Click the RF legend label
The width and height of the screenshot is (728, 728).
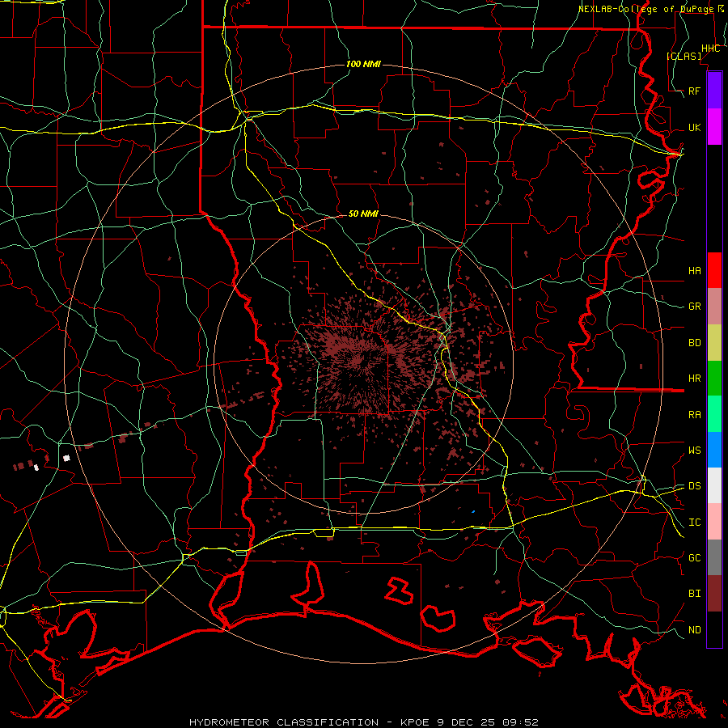click(x=695, y=91)
